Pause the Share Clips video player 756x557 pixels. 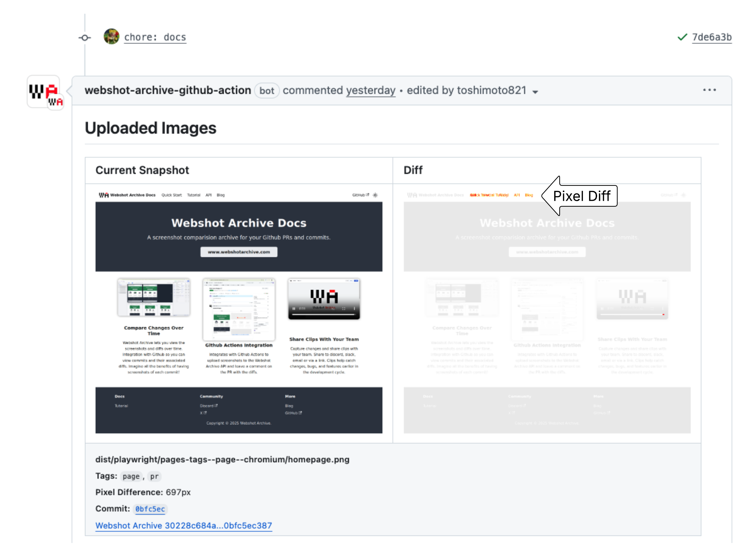coord(294,308)
